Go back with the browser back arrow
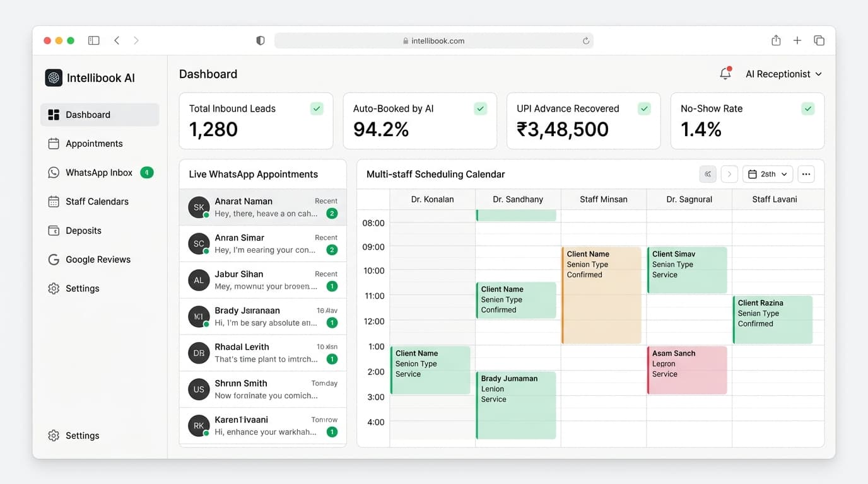Viewport: 868px width, 484px height. [117, 40]
